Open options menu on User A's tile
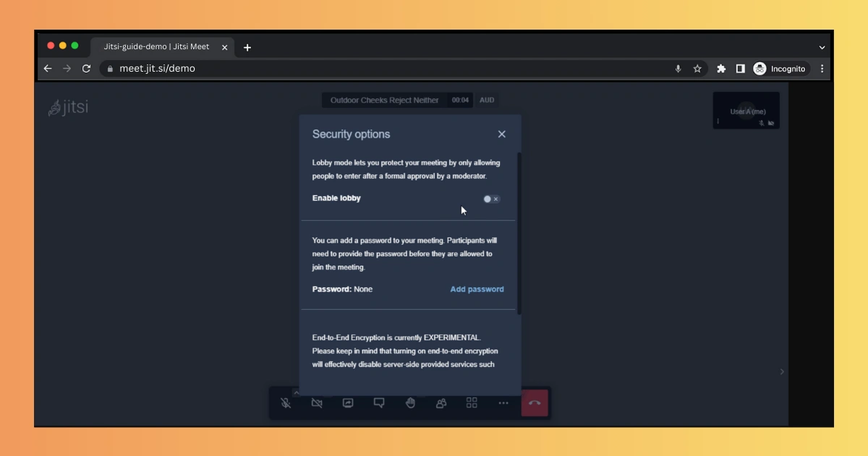The image size is (868, 456). tap(718, 121)
